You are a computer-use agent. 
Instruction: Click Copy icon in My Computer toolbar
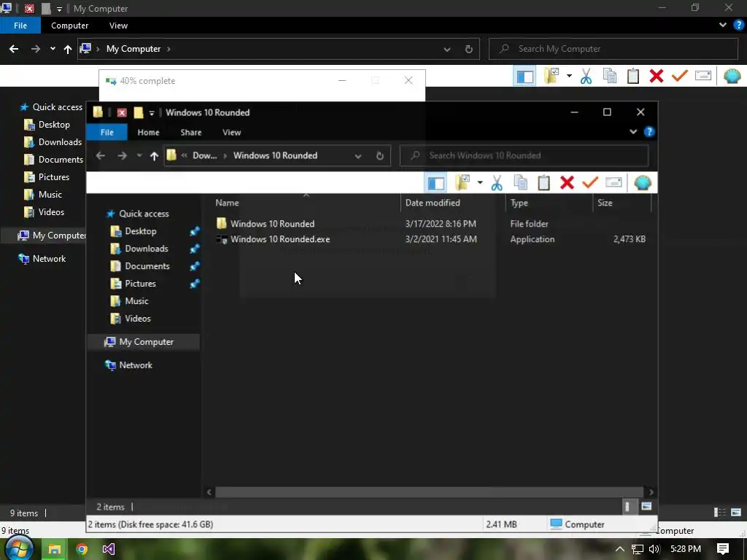[x=610, y=76]
